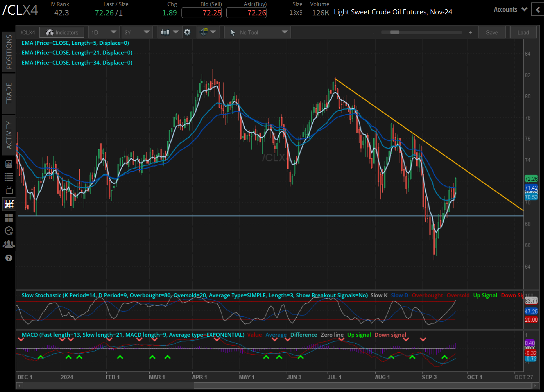
Task: Switch to the POSITIONS tab
Action: click(x=9, y=52)
